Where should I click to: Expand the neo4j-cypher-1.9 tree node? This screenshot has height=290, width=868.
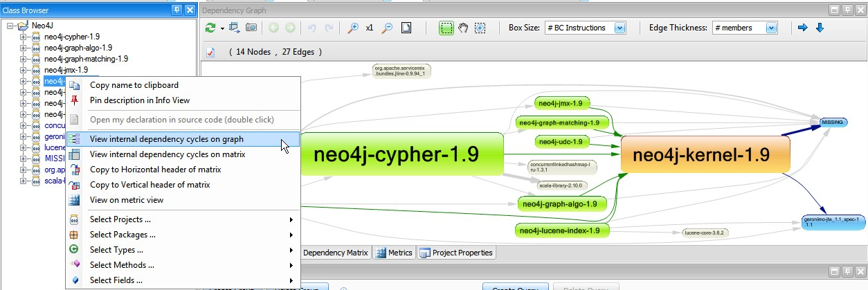(22, 37)
